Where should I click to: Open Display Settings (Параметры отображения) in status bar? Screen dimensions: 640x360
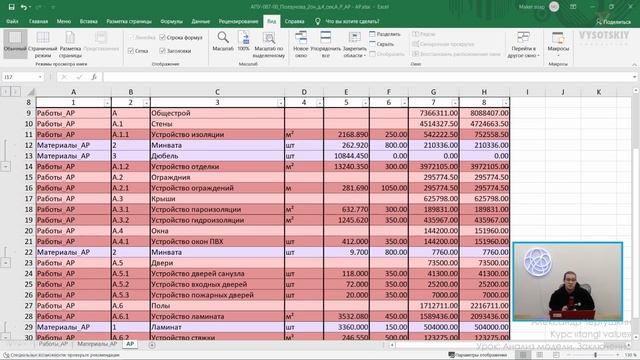[x=478, y=355]
